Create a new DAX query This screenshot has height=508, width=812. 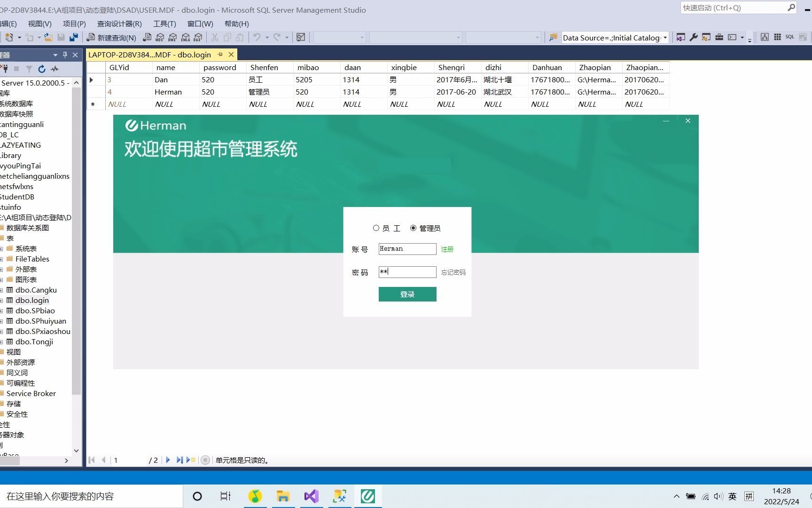pyautogui.click(x=198, y=37)
